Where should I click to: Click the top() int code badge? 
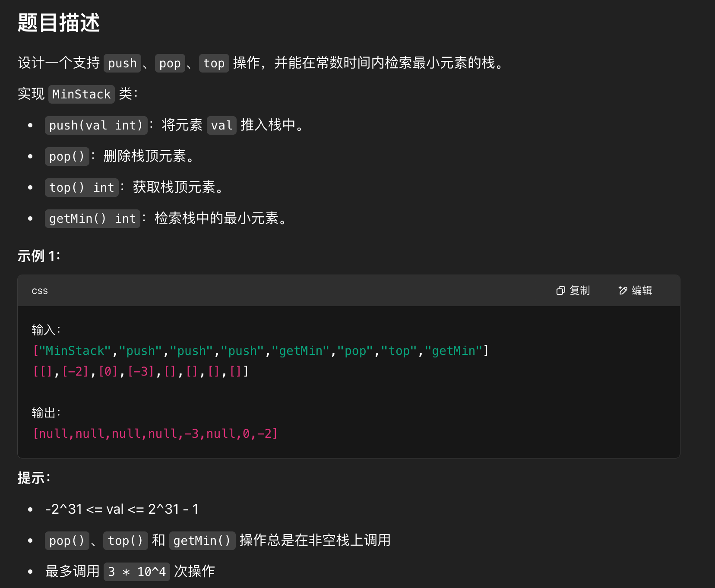pos(82,187)
